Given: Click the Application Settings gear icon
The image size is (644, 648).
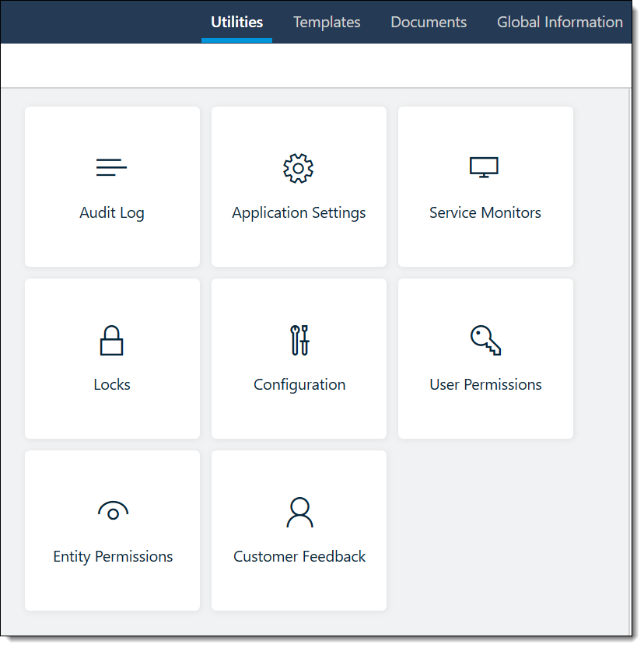Looking at the screenshot, I should [x=299, y=167].
